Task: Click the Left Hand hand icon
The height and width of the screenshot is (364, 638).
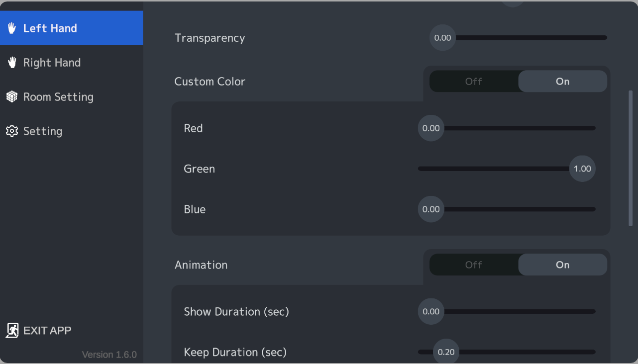Action: point(12,28)
